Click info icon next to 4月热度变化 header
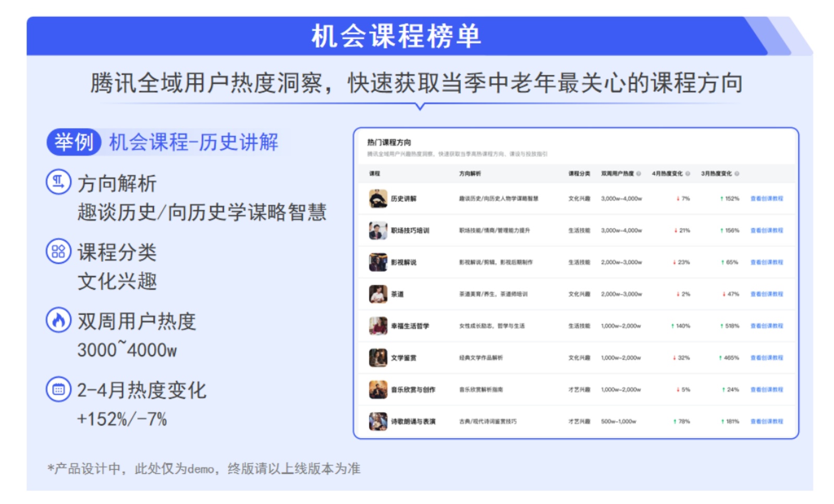Viewport: 834px width, 504px height. pyautogui.click(x=688, y=174)
